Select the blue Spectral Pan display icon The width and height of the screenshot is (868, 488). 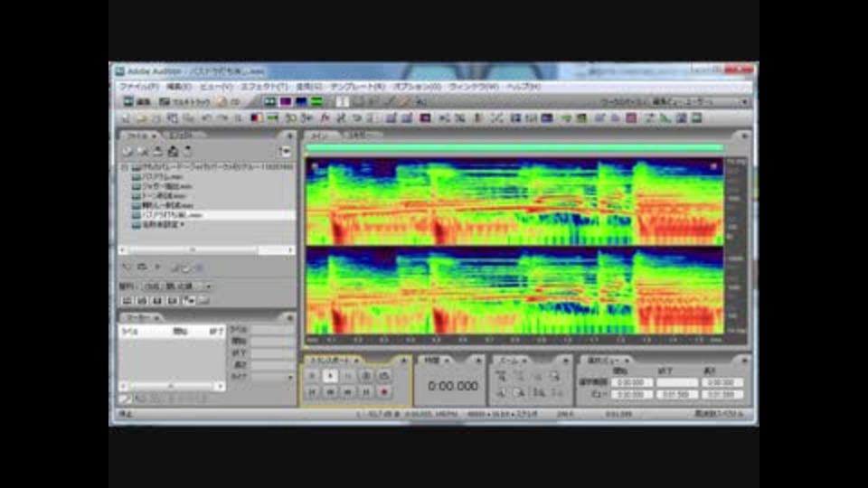(x=301, y=102)
